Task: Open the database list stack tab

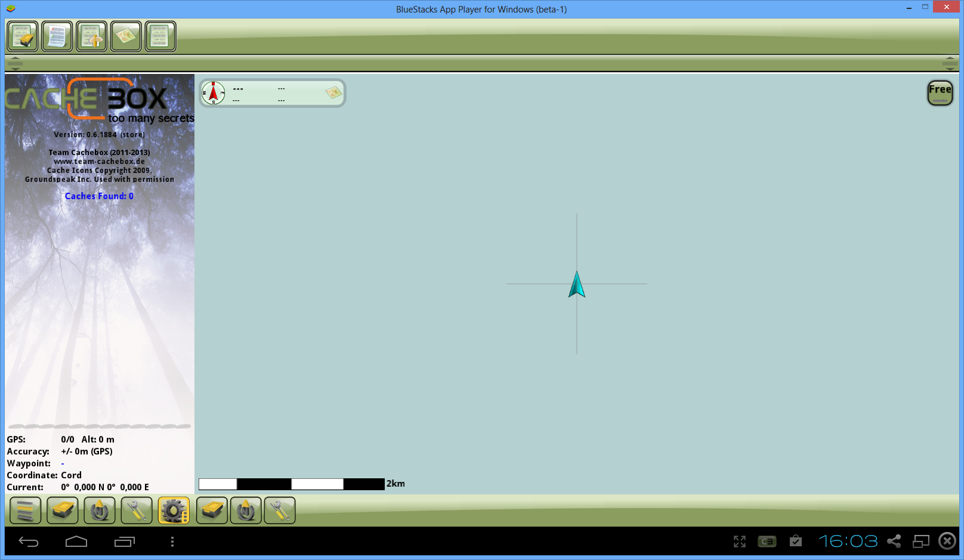Action: pyautogui.click(x=26, y=511)
